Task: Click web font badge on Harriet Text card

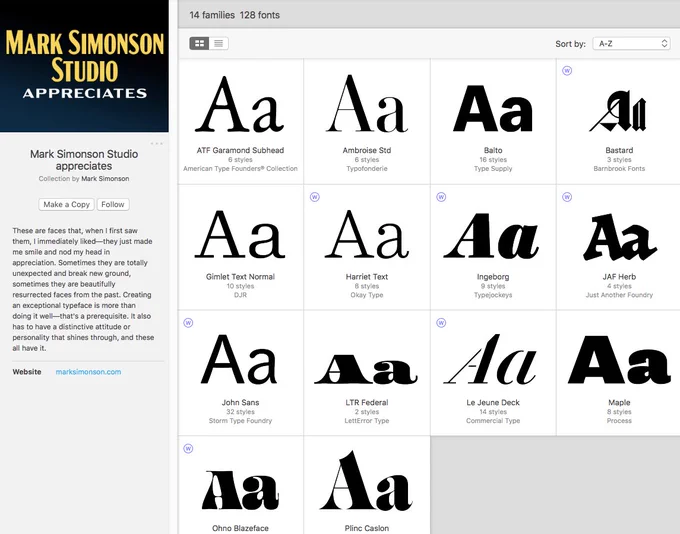Action: 315,197
